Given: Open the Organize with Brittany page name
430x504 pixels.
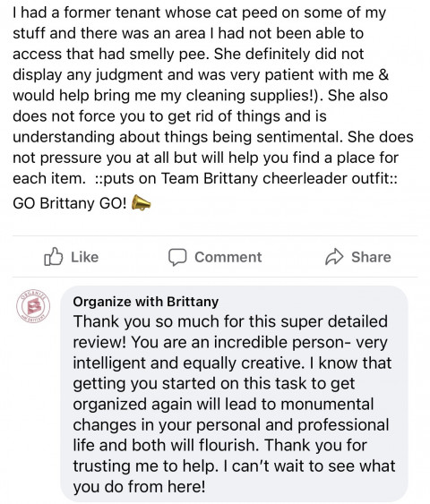Looking at the screenshot, I should click(x=146, y=302).
